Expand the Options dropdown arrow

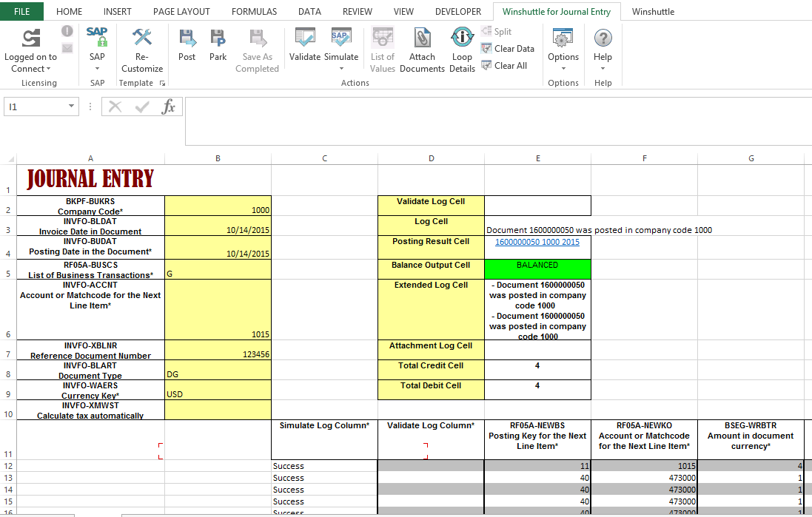563,68
